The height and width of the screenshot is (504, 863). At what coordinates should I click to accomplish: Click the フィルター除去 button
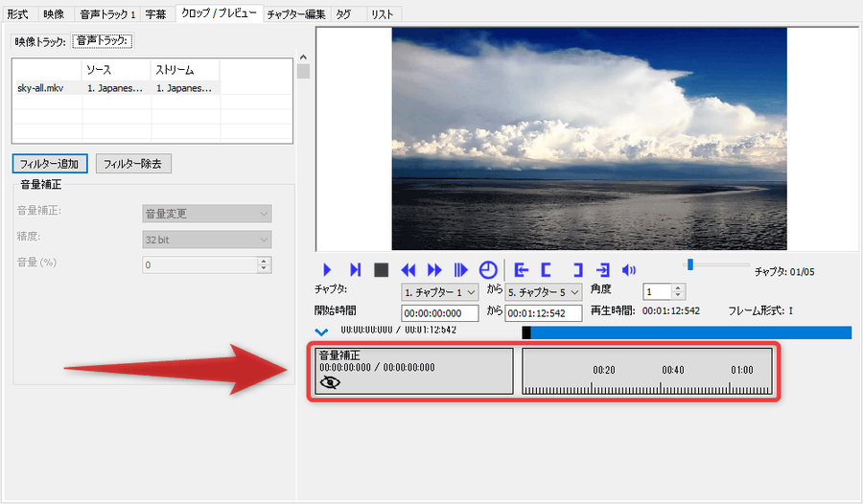tap(133, 164)
